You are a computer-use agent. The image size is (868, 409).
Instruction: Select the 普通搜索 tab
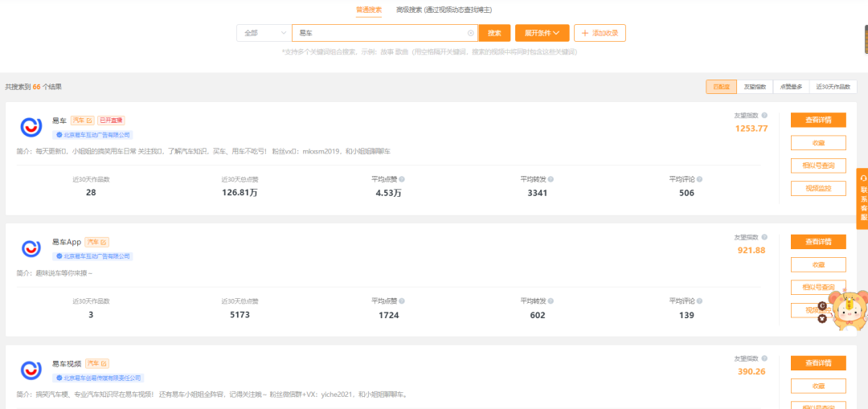(369, 10)
